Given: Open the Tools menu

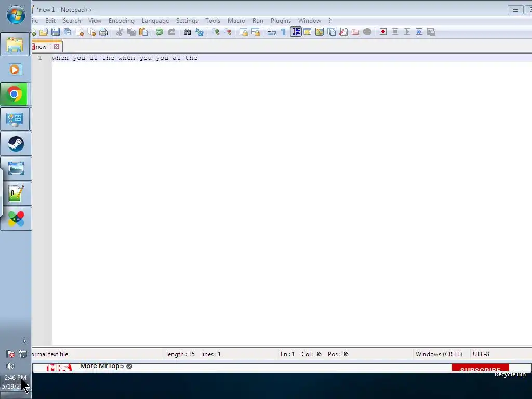Looking at the screenshot, I should pos(212,21).
